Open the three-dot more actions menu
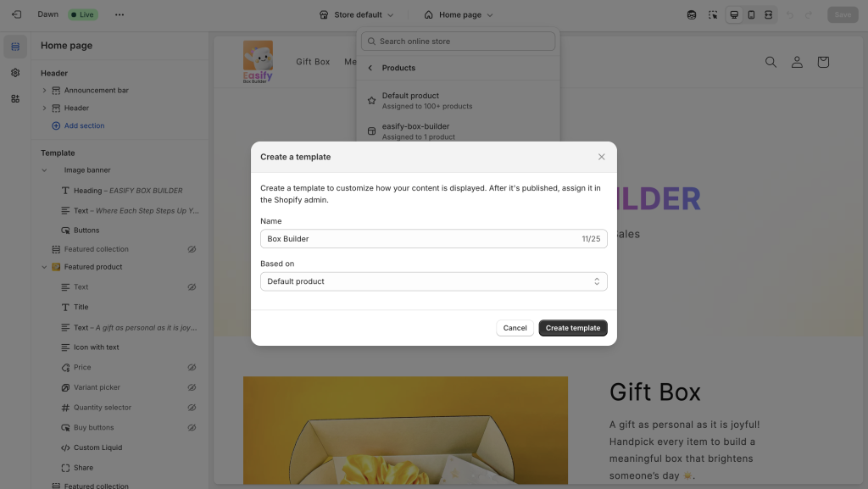868x489 pixels. coord(120,14)
